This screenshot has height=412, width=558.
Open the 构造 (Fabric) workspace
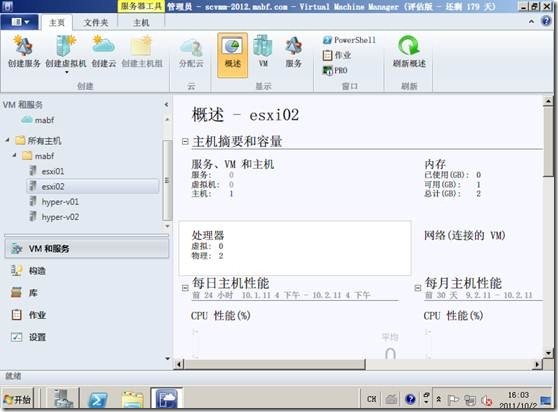point(28,271)
